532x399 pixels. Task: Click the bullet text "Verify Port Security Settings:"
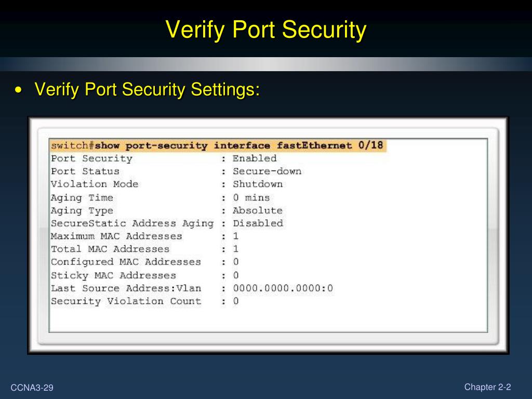click(x=147, y=89)
